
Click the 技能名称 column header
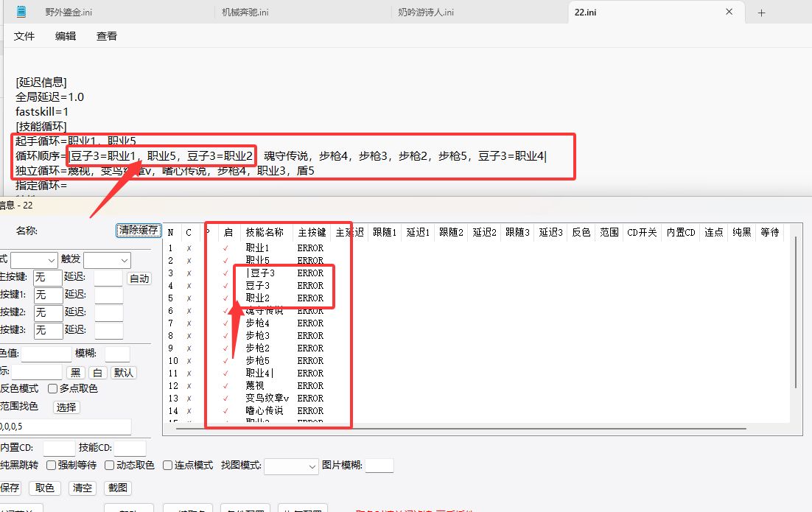pyautogui.click(x=267, y=233)
